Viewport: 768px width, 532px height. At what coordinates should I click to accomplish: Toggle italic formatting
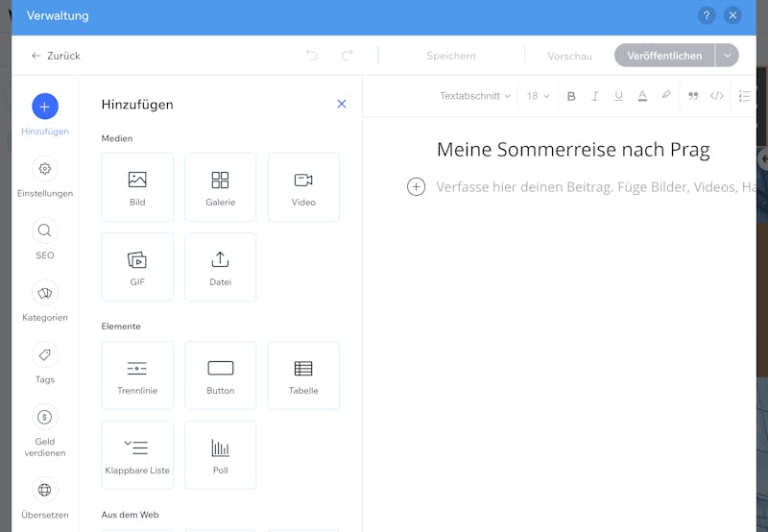click(594, 96)
